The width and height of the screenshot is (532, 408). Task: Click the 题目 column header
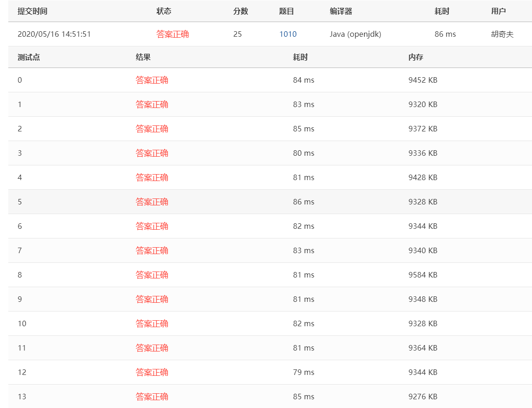coord(286,11)
